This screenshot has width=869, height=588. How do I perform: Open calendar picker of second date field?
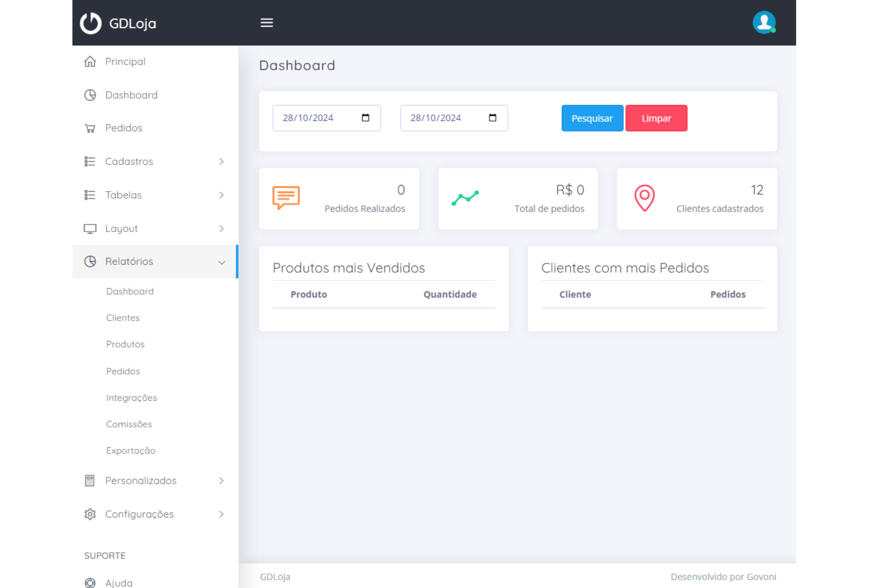[493, 118]
